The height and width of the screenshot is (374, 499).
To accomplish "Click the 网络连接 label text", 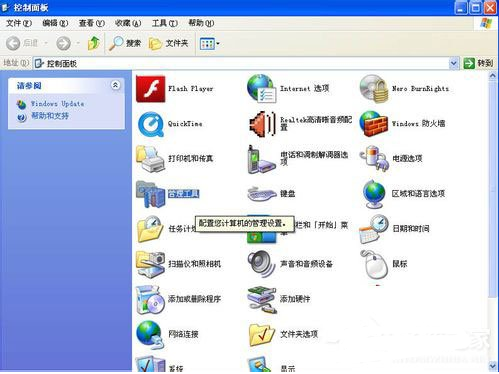I will point(183,334).
